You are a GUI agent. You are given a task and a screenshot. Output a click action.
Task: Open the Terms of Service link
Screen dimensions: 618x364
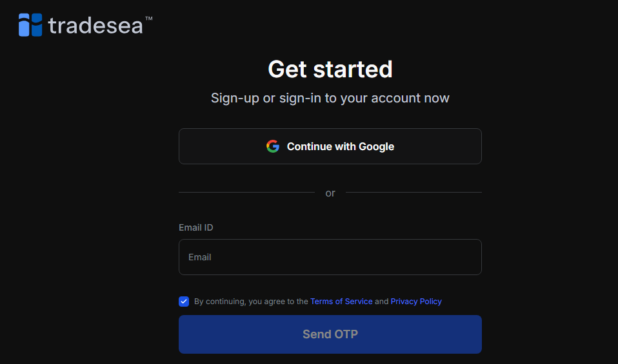click(x=341, y=302)
